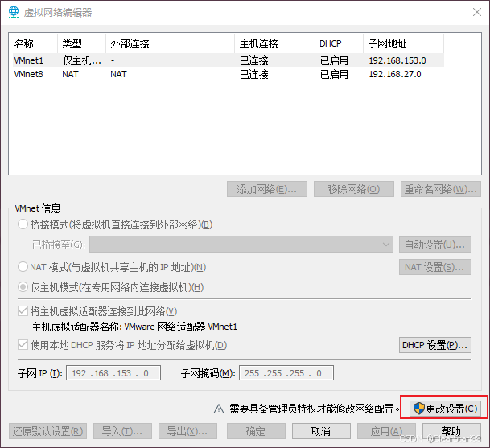Click 应用(A) button
Image resolution: width=490 pixels, height=448 pixels.
click(x=386, y=431)
